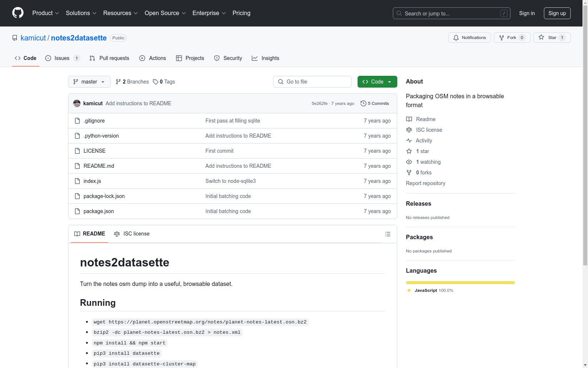The height and width of the screenshot is (368, 588).
Task: Click the file icon for index.js
Action: coord(77,181)
